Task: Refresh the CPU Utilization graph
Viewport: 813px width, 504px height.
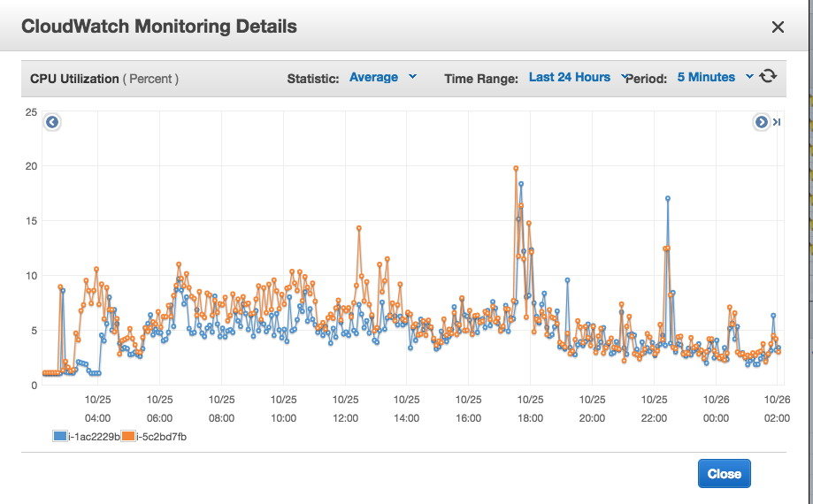Action: point(768,76)
